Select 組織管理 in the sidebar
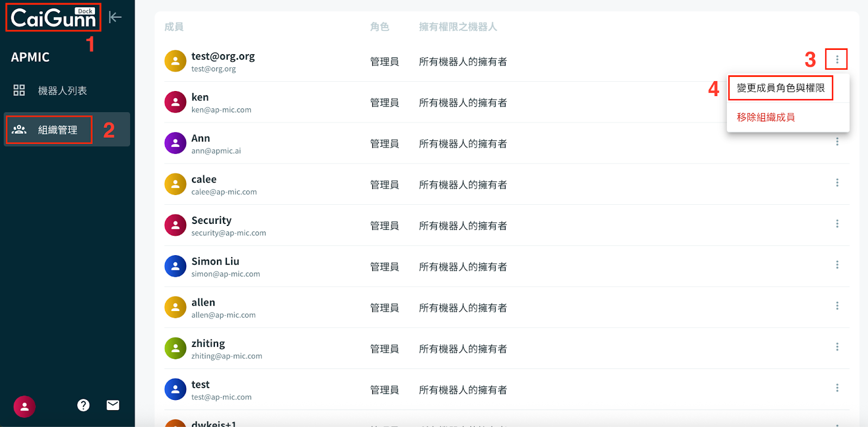The image size is (868, 427). tap(58, 130)
